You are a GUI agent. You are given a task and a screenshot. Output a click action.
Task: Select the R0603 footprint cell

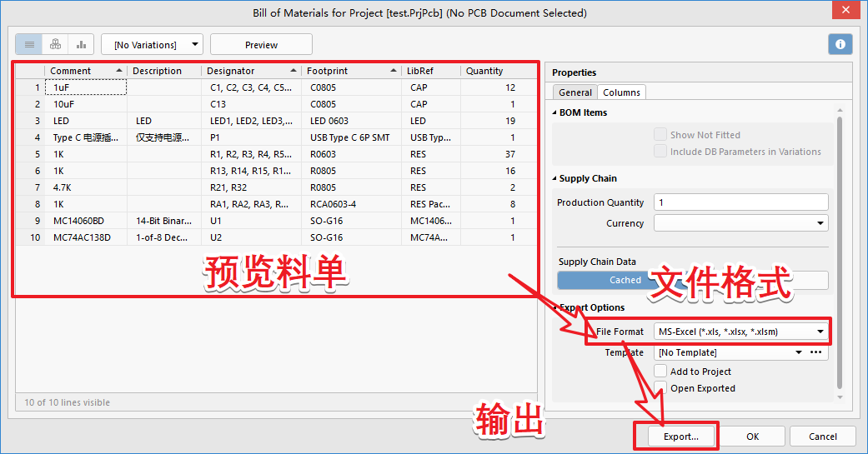pos(352,154)
